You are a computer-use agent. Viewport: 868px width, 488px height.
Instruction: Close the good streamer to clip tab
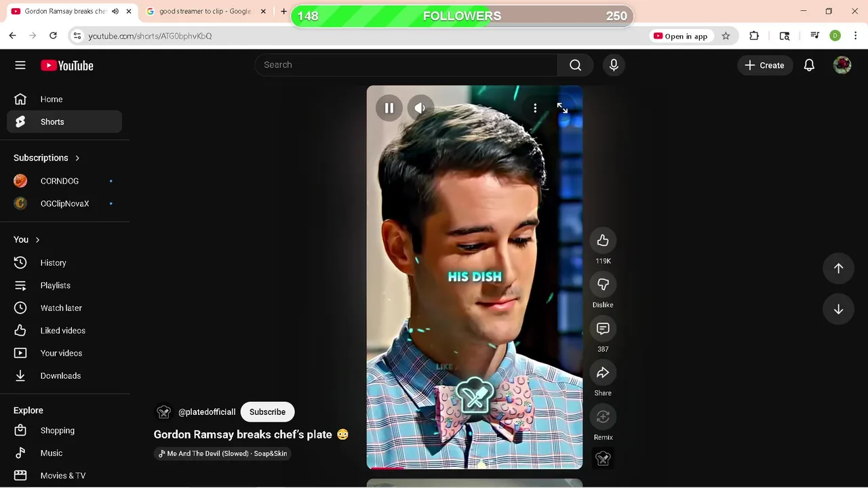pos(263,12)
